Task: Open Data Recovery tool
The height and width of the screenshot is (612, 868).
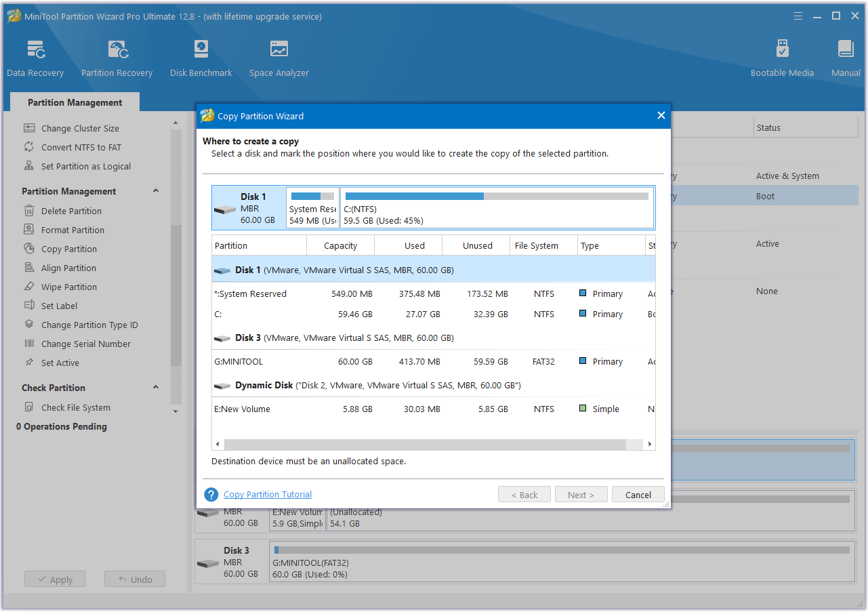Action: click(35, 58)
